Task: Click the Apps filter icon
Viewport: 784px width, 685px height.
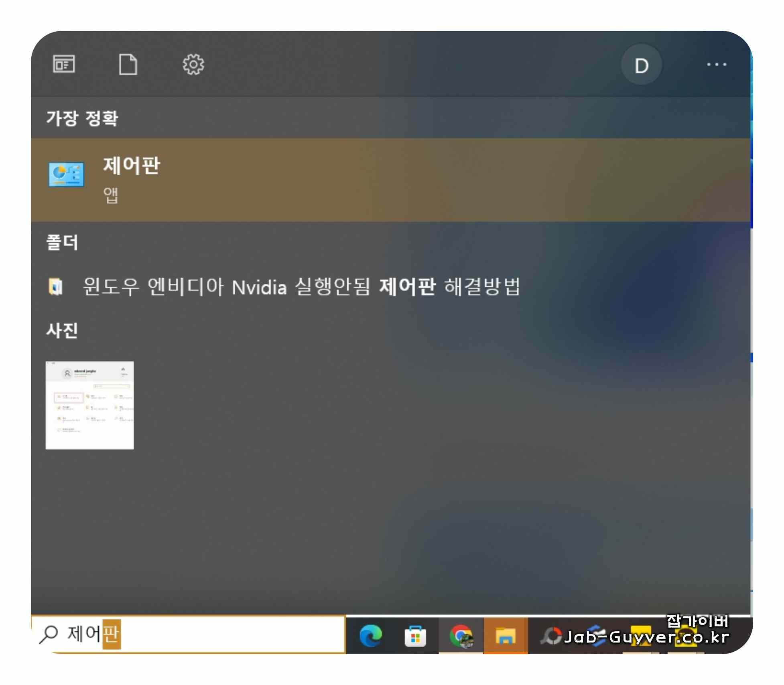Action: (64, 64)
